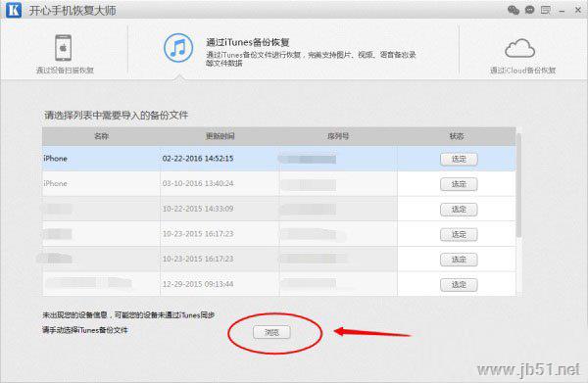Open the title bar menu icon

click(546, 10)
